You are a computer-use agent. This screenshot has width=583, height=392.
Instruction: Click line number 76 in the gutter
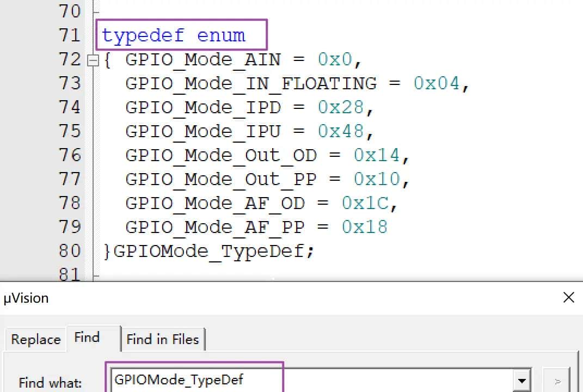point(70,155)
